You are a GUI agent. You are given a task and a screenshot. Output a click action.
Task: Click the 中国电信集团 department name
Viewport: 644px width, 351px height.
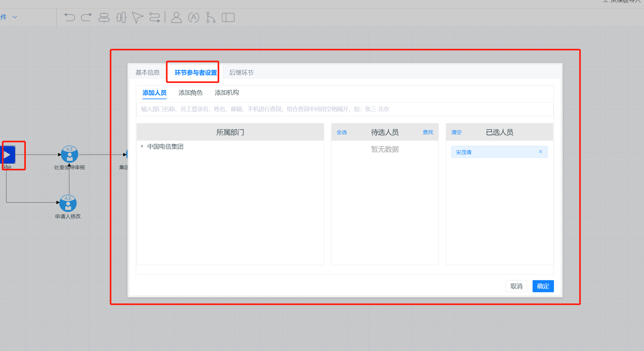(x=165, y=146)
